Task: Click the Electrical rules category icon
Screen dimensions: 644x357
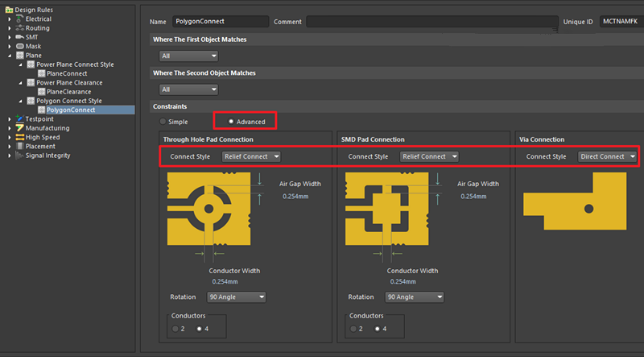Action: 19,19
